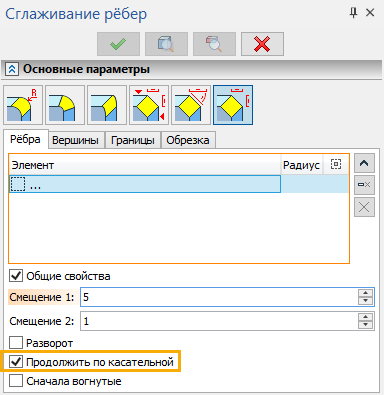The height and width of the screenshot is (395, 384).
Task: Select the highlighted chamfer by offsets icon
Action: pyautogui.click(x=233, y=105)
